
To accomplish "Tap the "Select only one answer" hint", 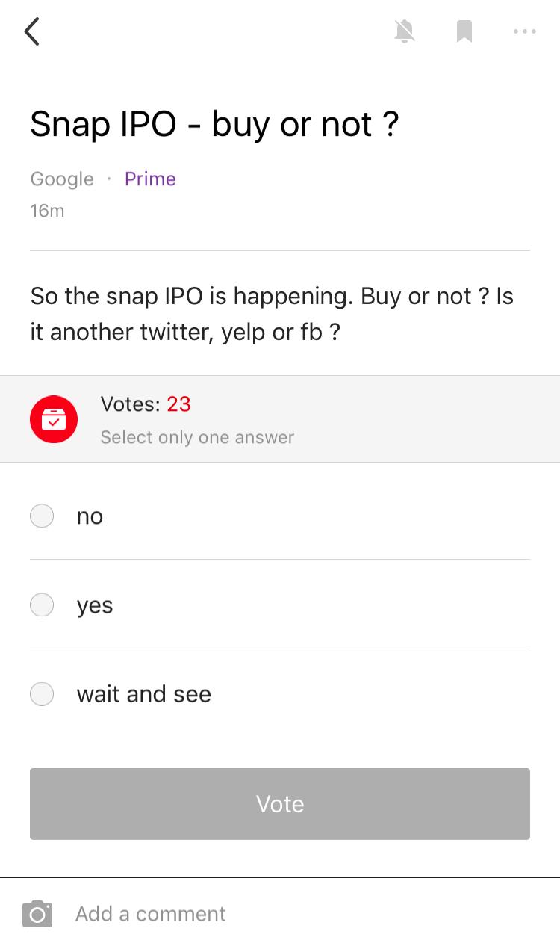I will (x=197, y=437).
